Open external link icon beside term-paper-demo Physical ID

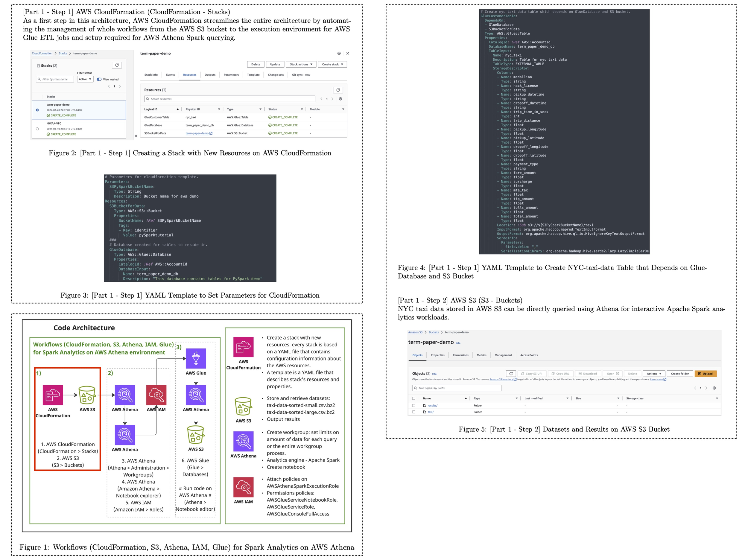[x=211, y=133]
